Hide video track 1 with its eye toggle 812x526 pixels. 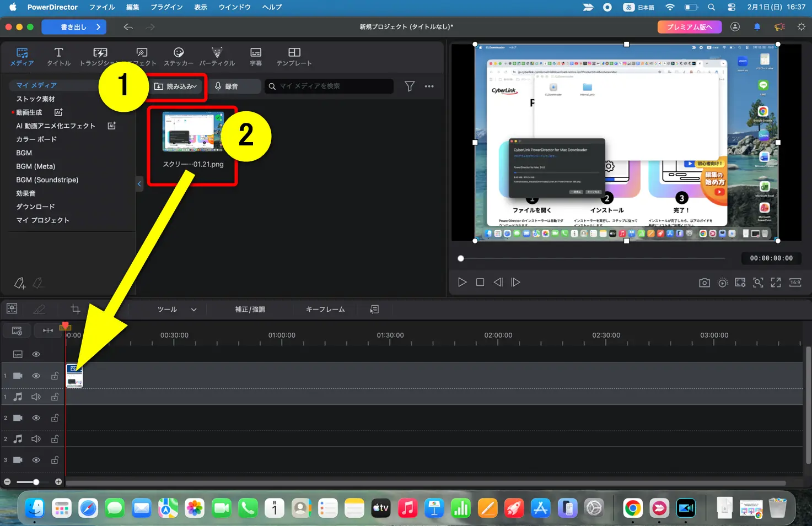(x=36, y=375)
